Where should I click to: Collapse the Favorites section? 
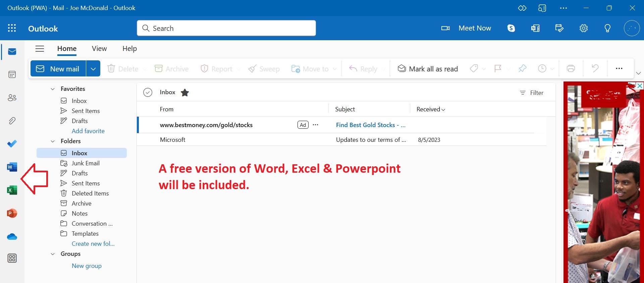[53, 89]
